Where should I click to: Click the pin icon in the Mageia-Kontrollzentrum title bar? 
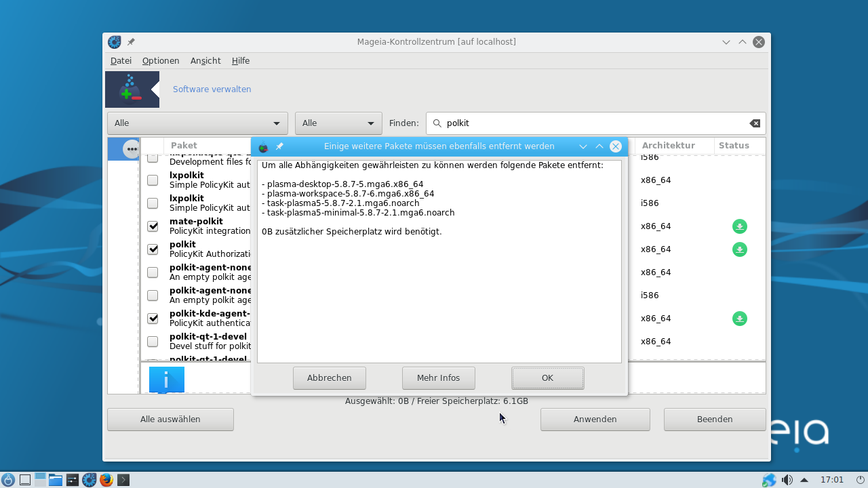click(131, 42)
